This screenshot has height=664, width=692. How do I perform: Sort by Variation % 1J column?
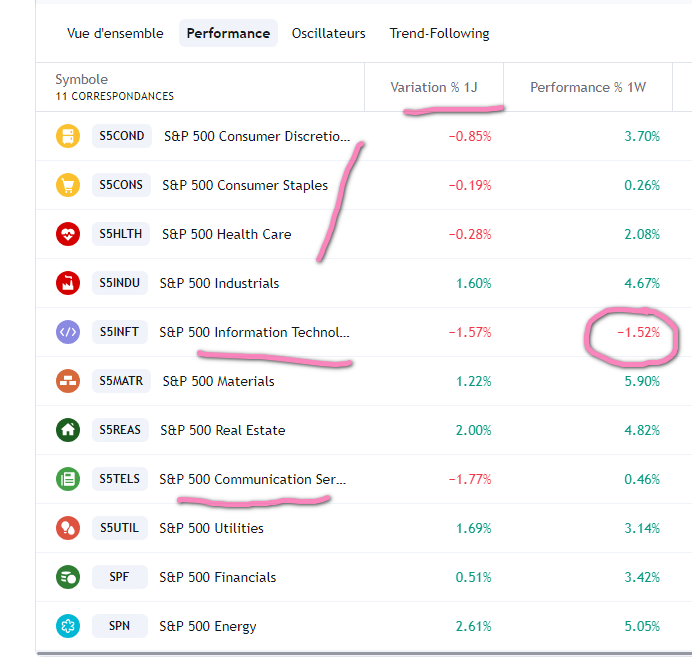coord(433,87)
